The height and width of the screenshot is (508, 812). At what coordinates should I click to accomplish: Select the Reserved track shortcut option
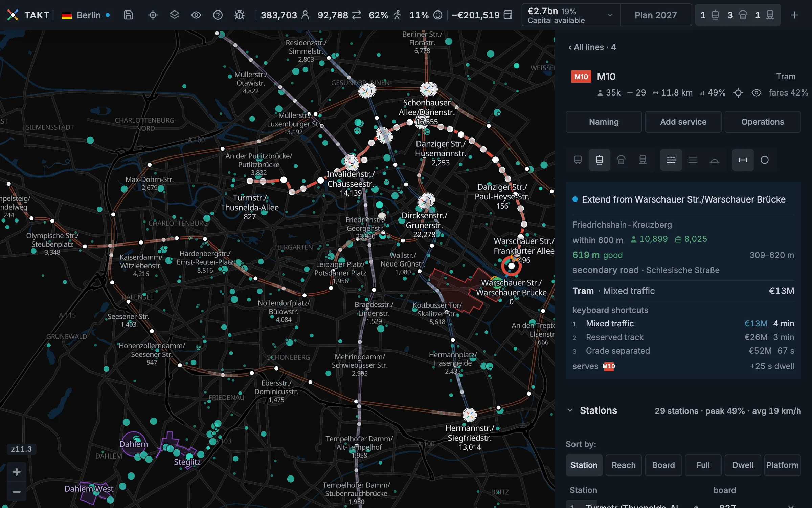coord(683,337)
